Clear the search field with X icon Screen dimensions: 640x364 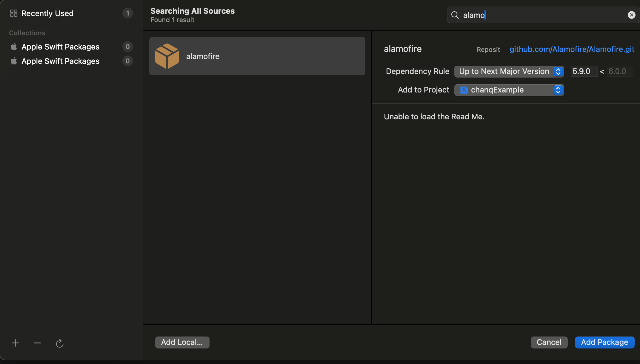(631, 15)
